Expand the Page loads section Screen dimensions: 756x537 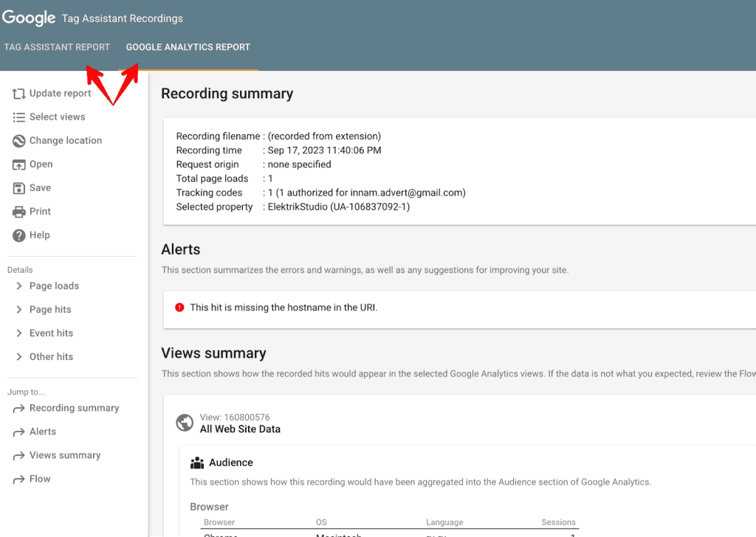[x=18, y=285]
